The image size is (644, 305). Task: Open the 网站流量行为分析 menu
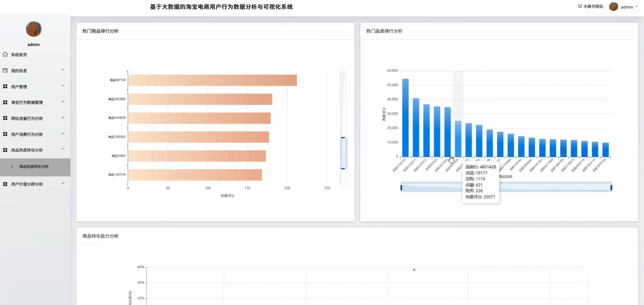point(35,118)
